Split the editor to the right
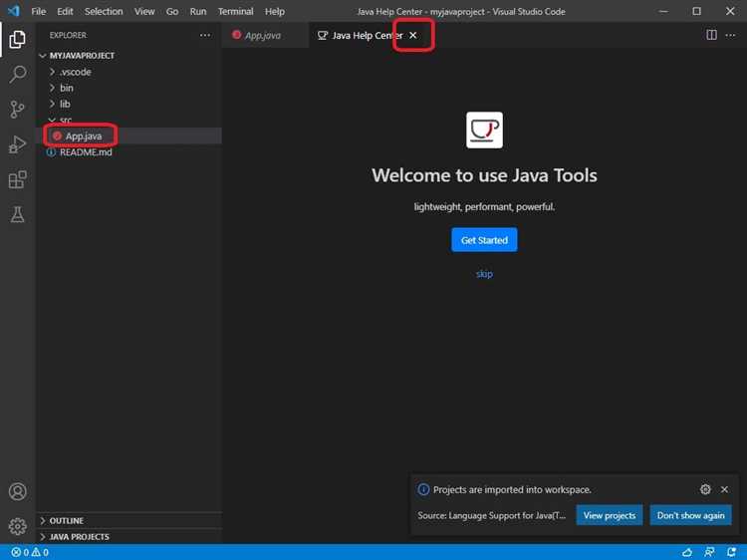The height and width of the screenshot is (560, 747). click(711, 35)
